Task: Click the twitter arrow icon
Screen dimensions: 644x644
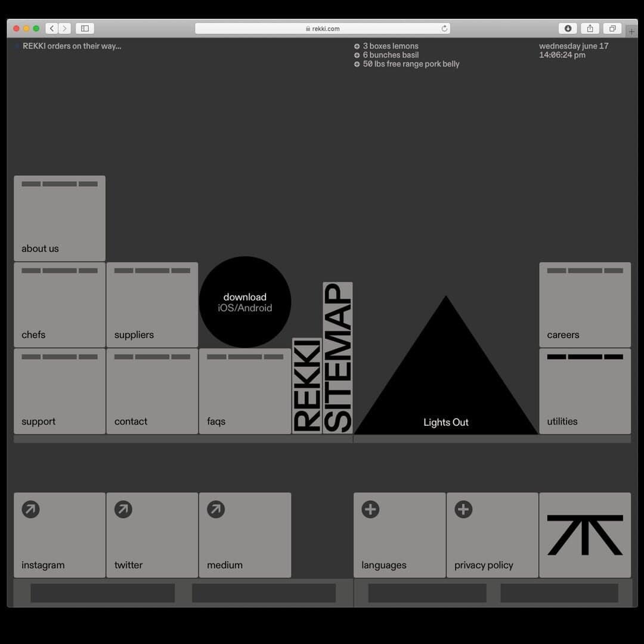Action: [123, 509]
